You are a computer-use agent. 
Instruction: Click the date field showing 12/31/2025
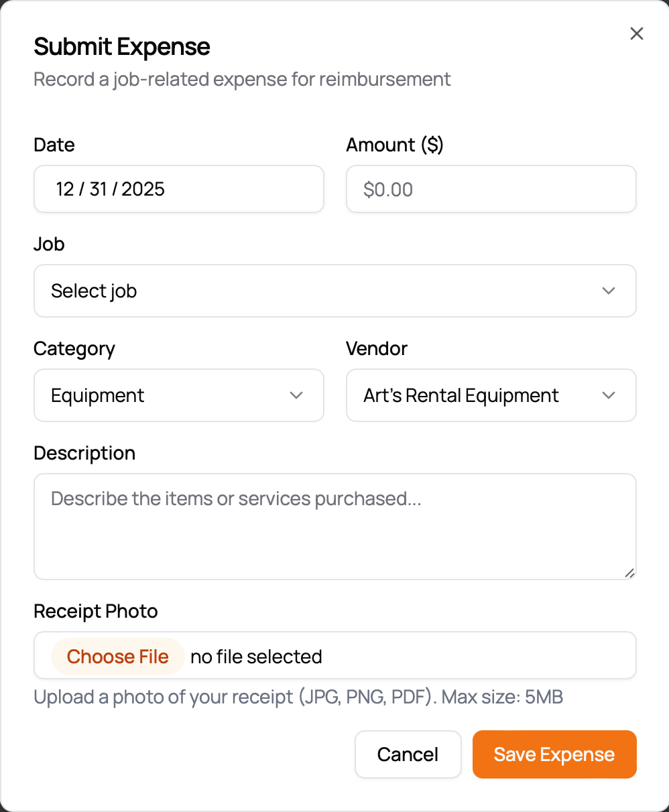pos(178,189)
